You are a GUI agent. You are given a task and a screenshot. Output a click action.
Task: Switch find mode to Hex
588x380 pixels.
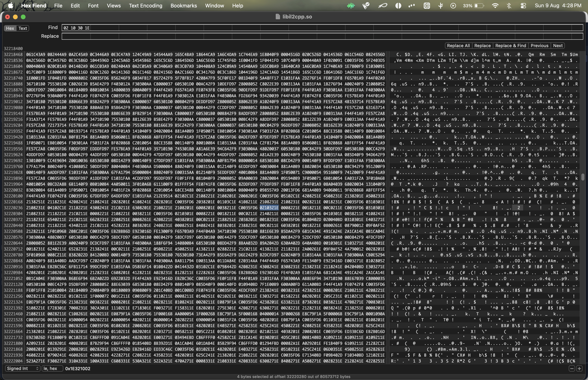[10, 28]
